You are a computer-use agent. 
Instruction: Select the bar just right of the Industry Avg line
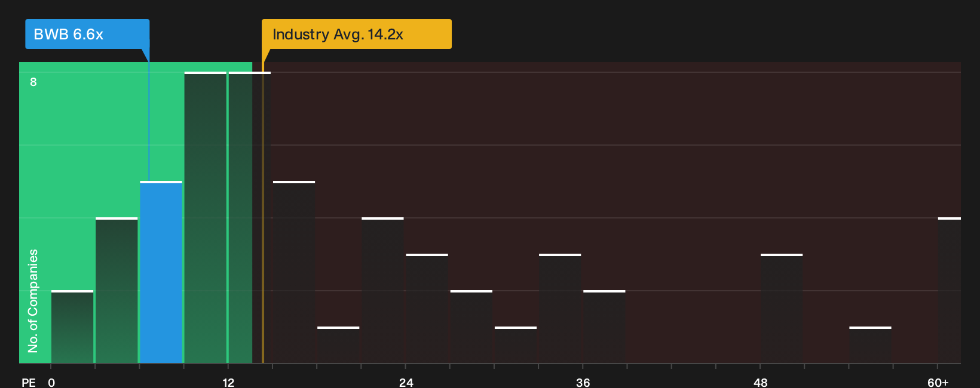tap(294, 272)
